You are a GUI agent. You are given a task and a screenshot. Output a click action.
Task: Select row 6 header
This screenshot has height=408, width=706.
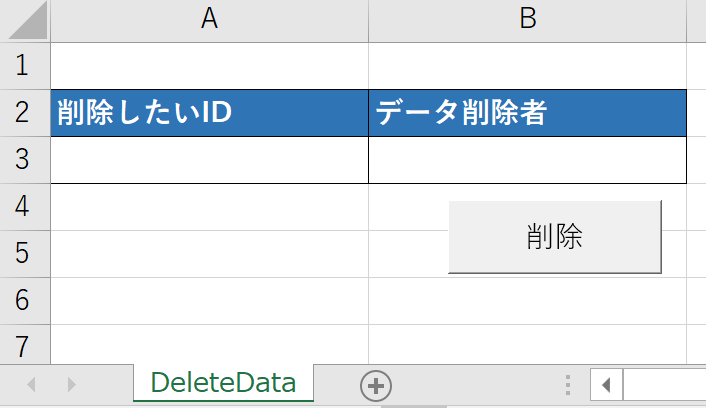25,300
